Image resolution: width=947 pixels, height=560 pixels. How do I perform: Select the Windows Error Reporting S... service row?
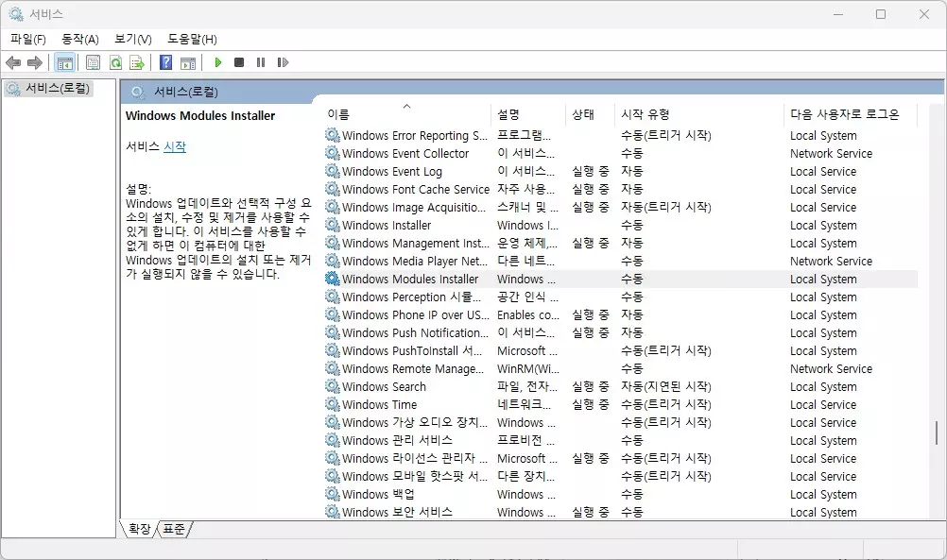click(x=621, y=135)
